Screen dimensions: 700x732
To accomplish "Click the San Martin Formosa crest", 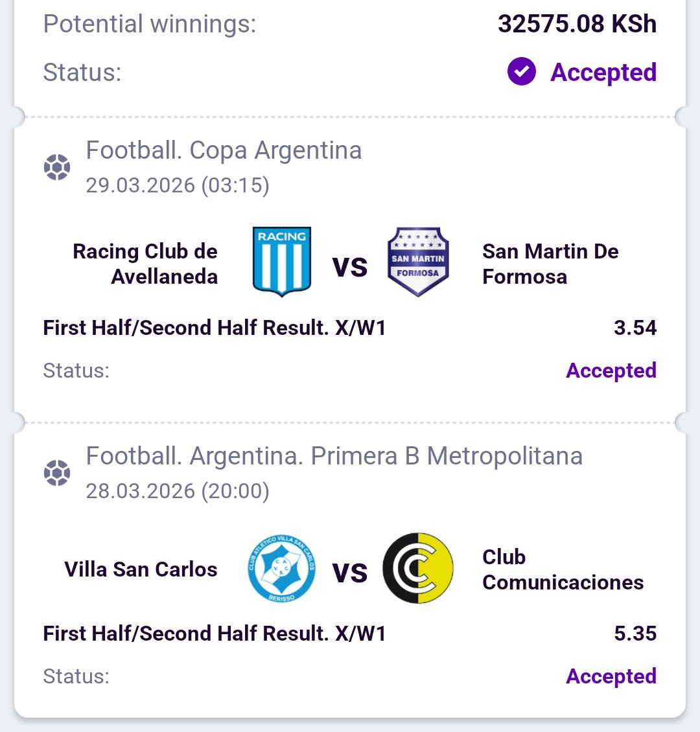I will [418, 262].
